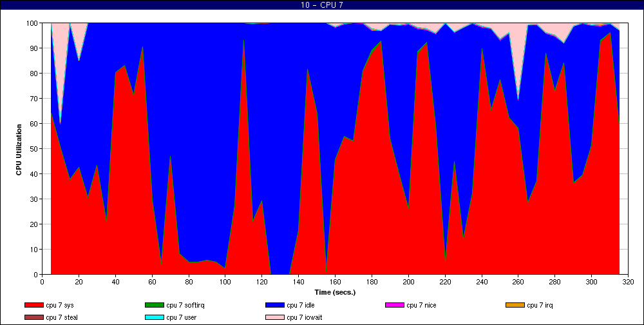Click the green cpu 7 softirq legend swatch
The width and height of the screenshot is (644, 325).
[x=154, y=305]
